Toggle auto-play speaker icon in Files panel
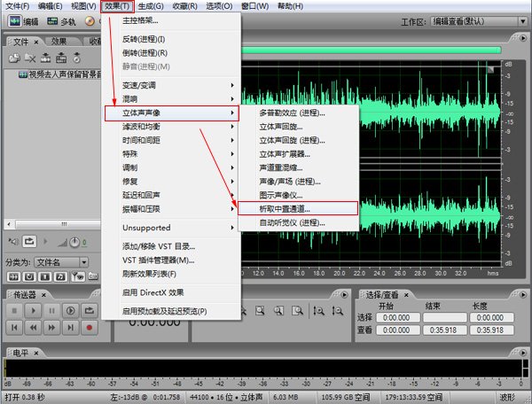 [x=13, y=242]
